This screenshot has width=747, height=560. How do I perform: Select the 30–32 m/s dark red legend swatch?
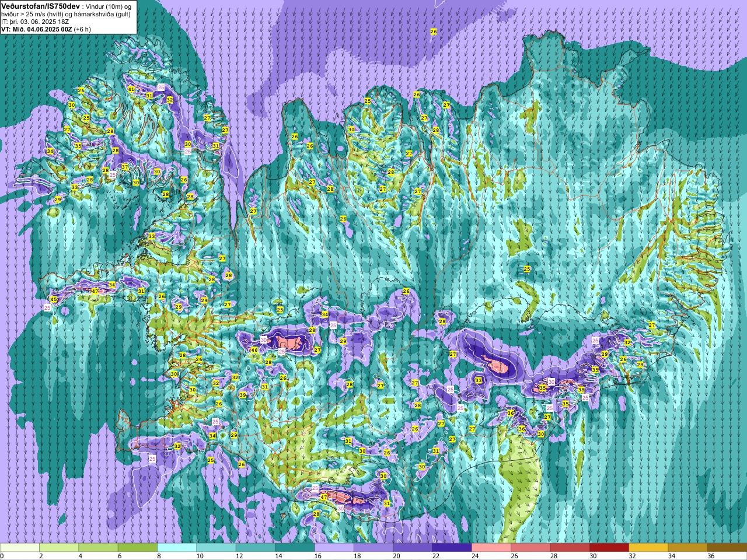pyautogui.click(x=609, y=548)
